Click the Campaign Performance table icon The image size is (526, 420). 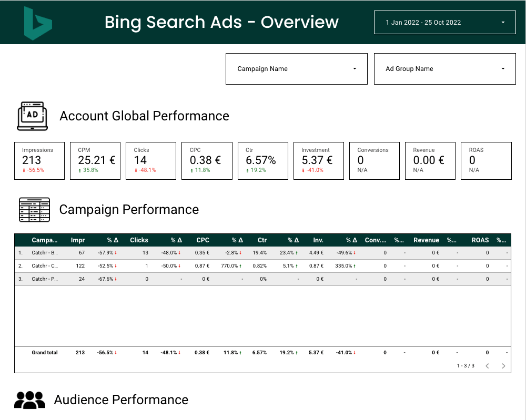tap(34, 210)
